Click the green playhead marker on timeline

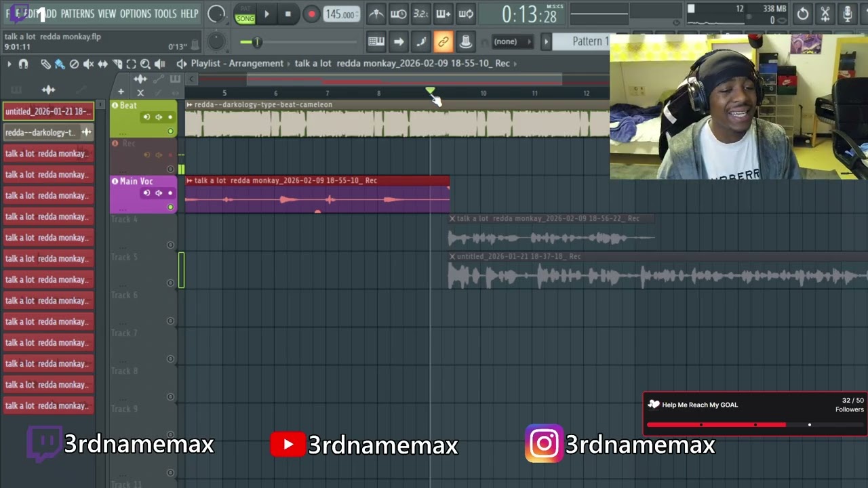coord(430,90)
